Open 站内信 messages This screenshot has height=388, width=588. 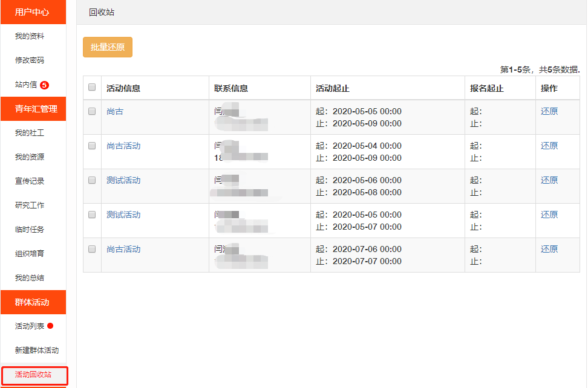coord(26,85)
